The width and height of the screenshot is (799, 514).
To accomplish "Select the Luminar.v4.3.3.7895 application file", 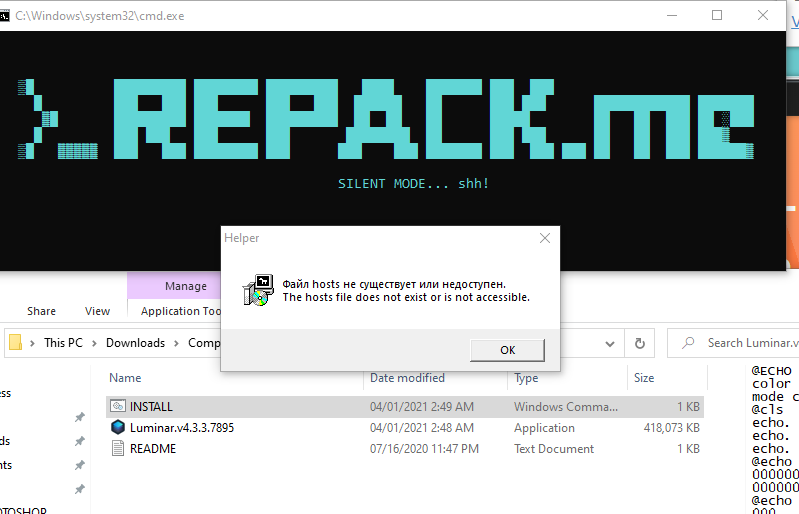I will pos(181,427).
